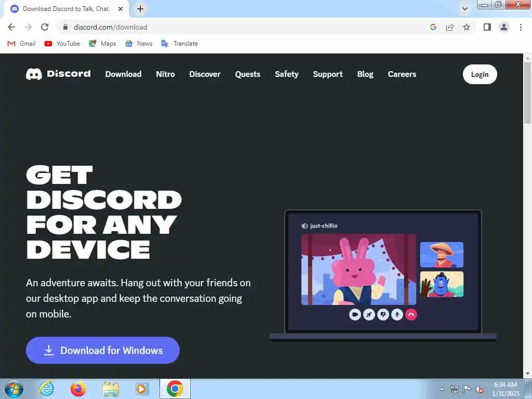Image resolution: width=532 pixels, height=399 pixels.
Task: Launch Internet Explorer from the taskbar
Action: coord(46,389)
